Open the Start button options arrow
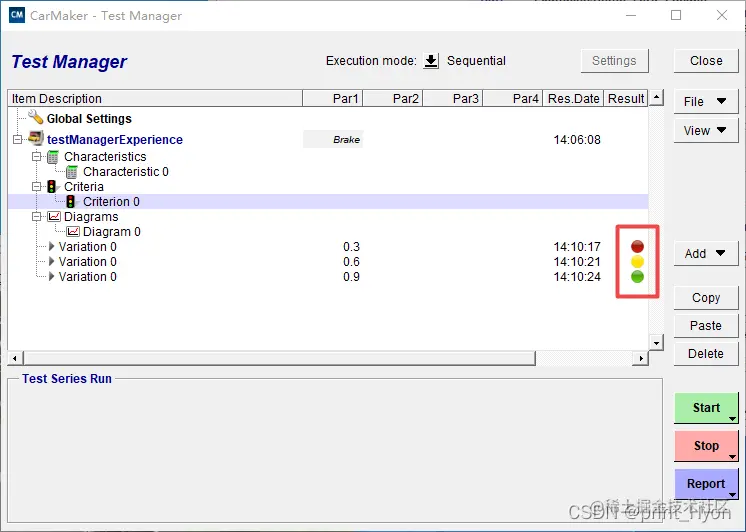 coord(732,419)
